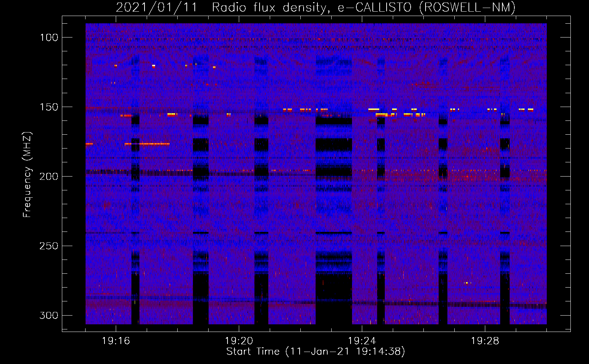
Task: Click the "Frequency (MHZ)" axis label
Action: click(x=27, y=174)
